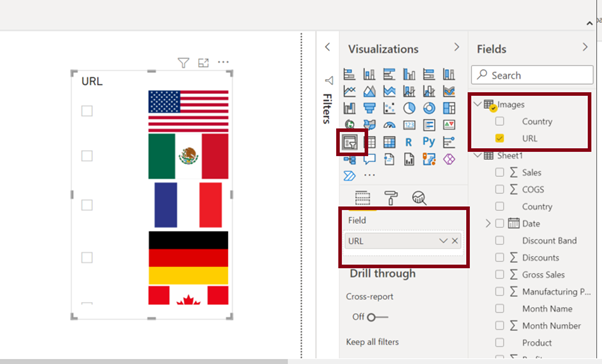Open slicer More options ellipsis
The height and width of the screenshot is (364, 602).
(x=223, y=62)
